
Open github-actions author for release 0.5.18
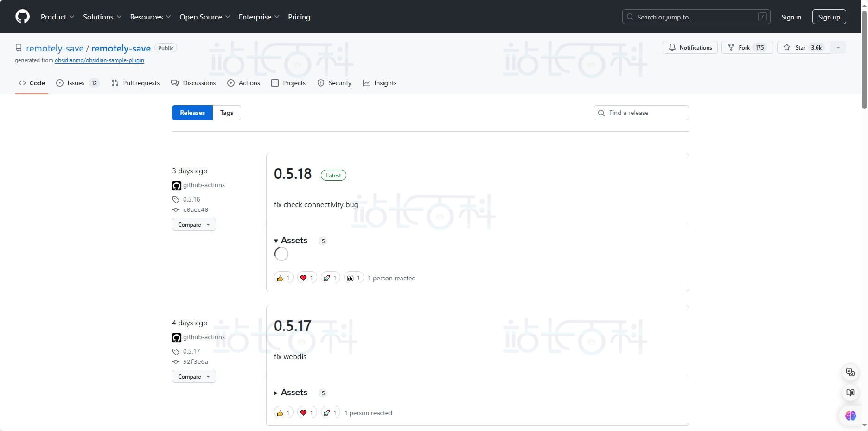pyautogui.click(x=204, y=185)
